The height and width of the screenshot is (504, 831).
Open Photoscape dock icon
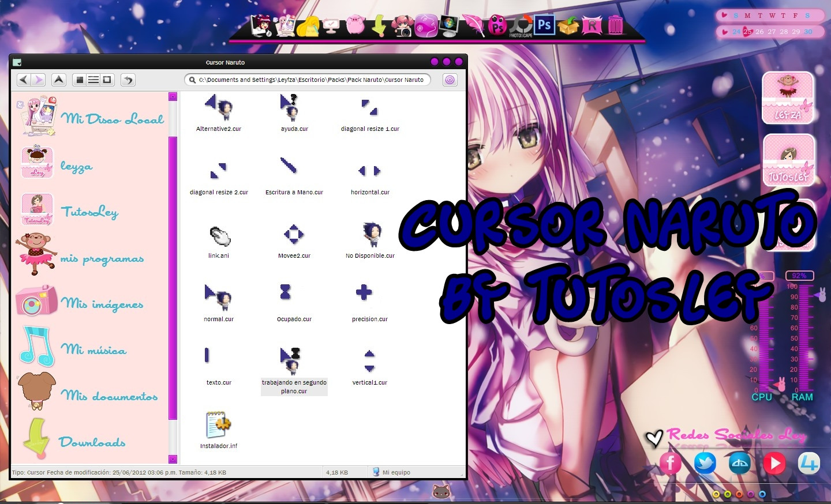521,26
